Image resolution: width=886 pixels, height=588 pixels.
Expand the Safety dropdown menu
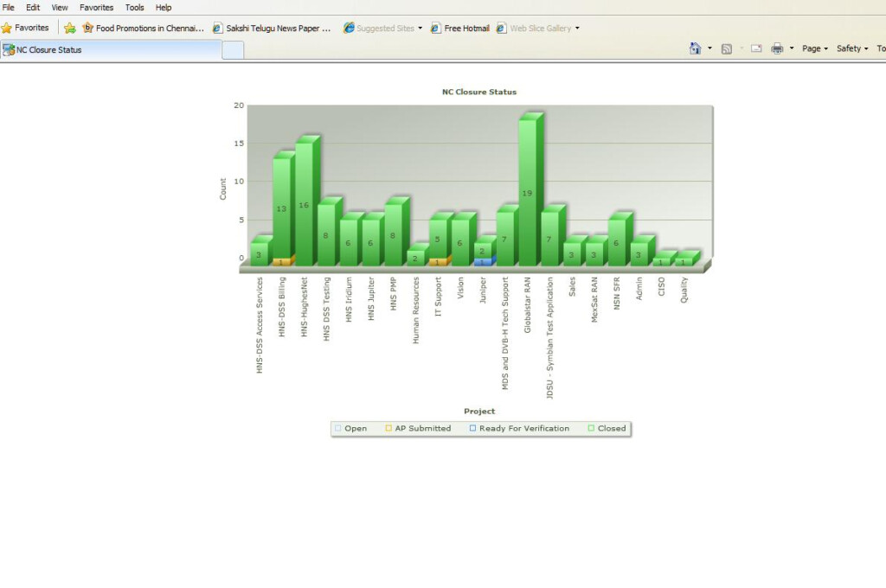coord(851,48)
